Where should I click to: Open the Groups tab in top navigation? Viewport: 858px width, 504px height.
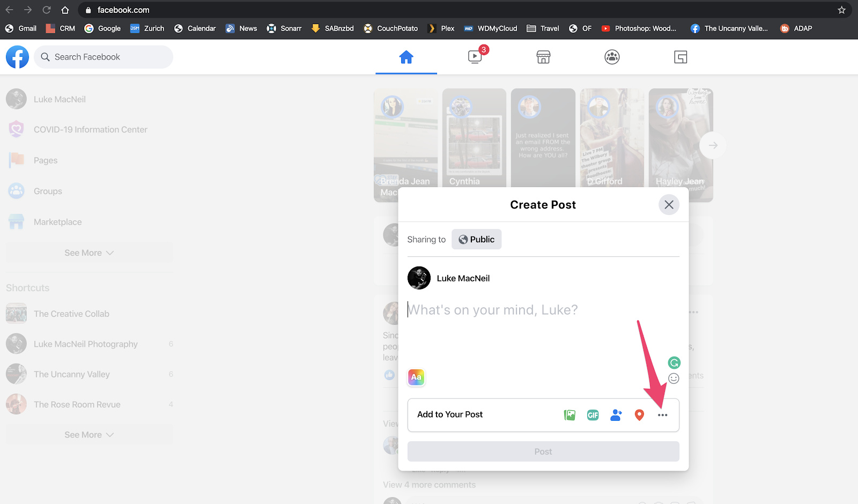(x=612, y=57)
